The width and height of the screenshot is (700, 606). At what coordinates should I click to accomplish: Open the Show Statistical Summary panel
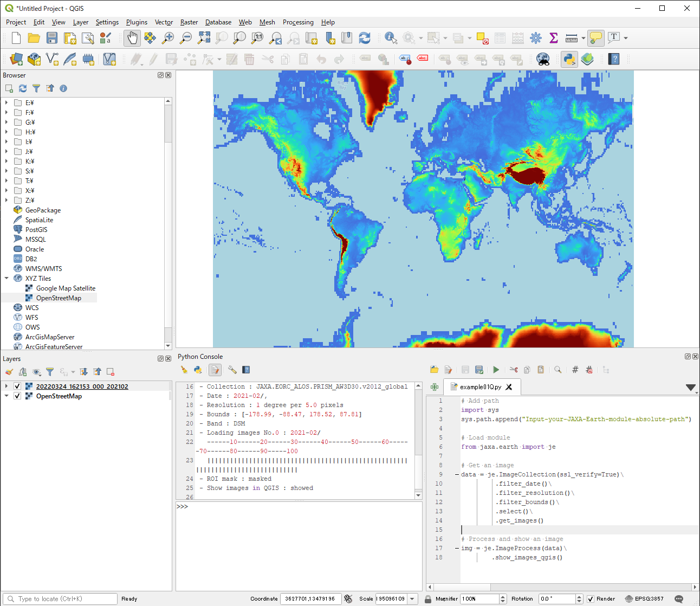coord(554,38)
